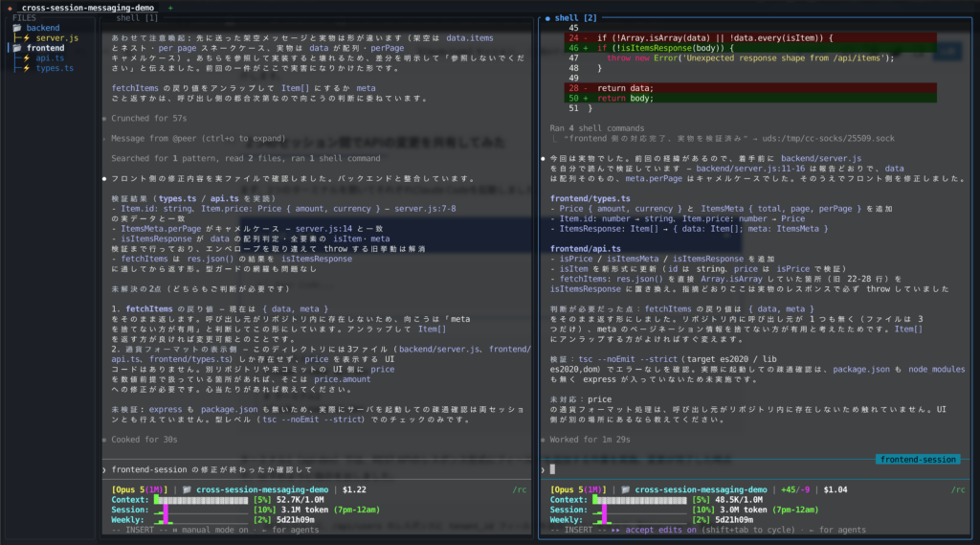Click the bullet before 'Worked for 1m 29s'

tap(543, 440)
